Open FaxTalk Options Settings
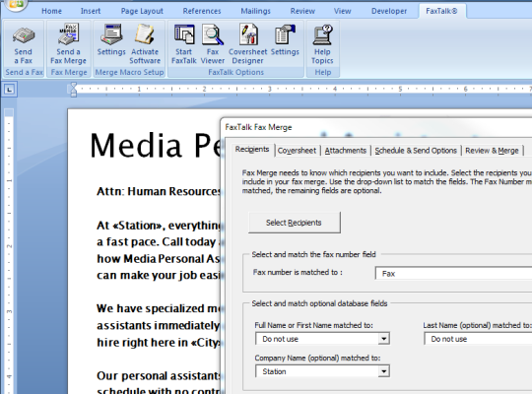 285,40
